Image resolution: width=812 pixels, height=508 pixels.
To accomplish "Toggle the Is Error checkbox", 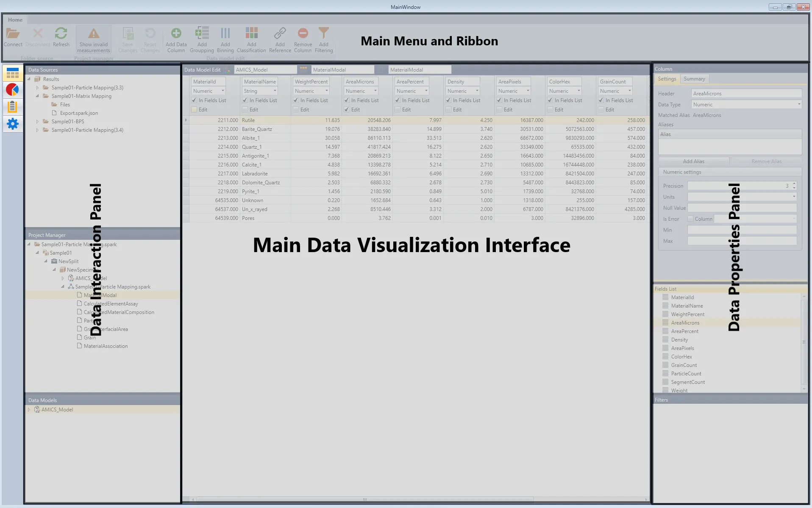I will tap(690, 219).
